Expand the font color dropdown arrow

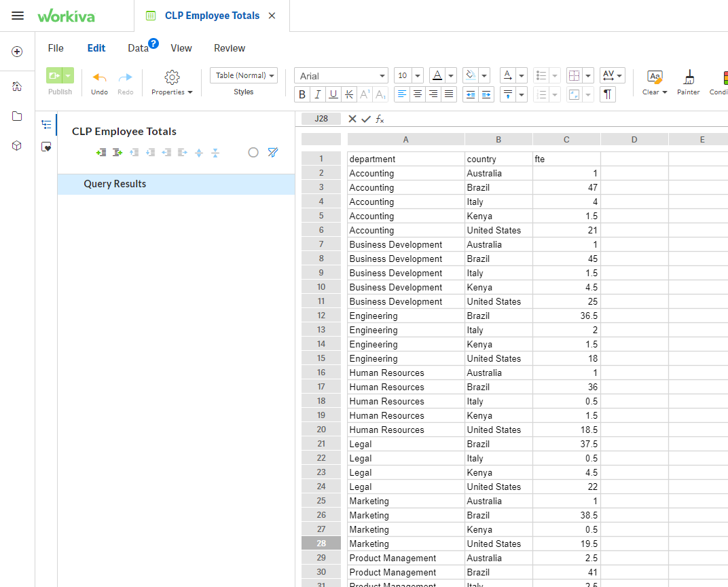point(451,75)
